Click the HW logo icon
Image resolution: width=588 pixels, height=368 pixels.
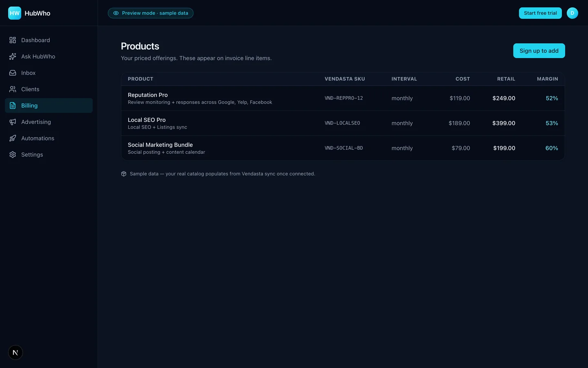coord(15,13)
